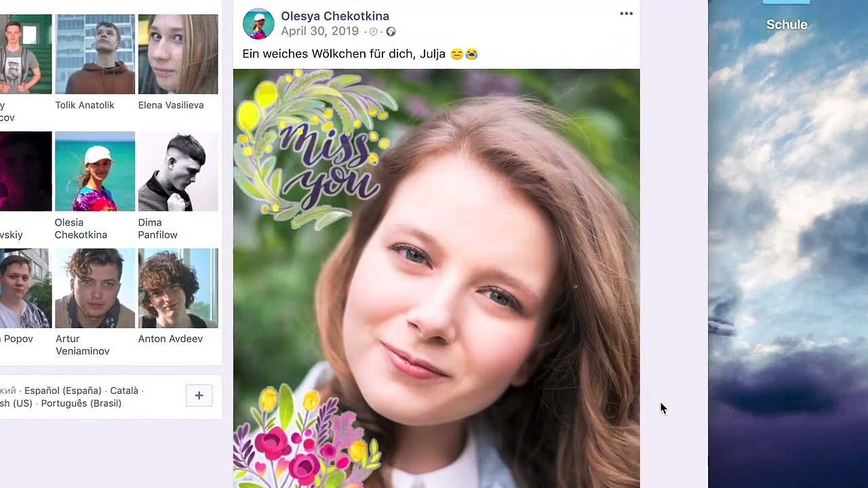Screen dimensions: 868x488
Task: Open the Schule folder on the desktop
Action: [x=787, y=24]
